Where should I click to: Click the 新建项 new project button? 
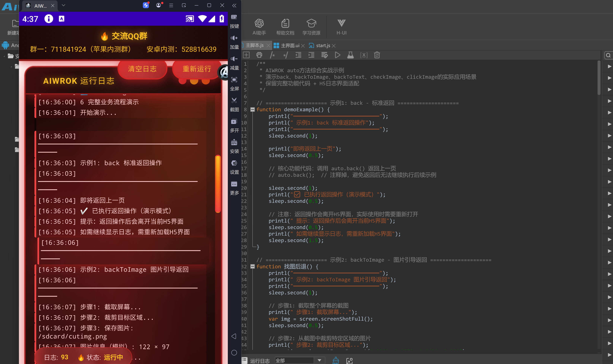[13, 27]
